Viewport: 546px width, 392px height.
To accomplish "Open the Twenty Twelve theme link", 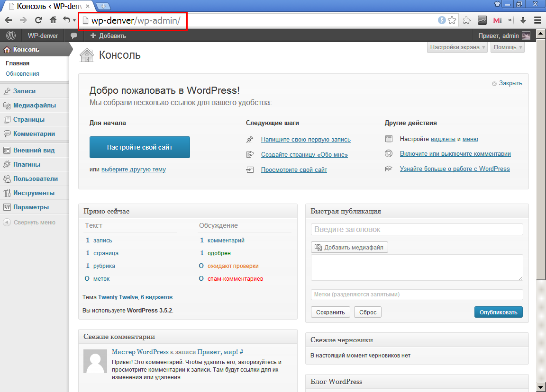I will [x=118, y=297].
